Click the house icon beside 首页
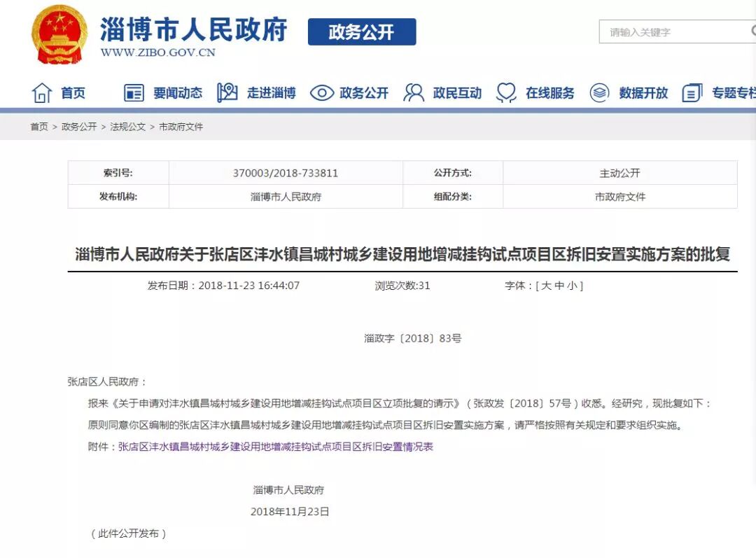 pos(41,92)
